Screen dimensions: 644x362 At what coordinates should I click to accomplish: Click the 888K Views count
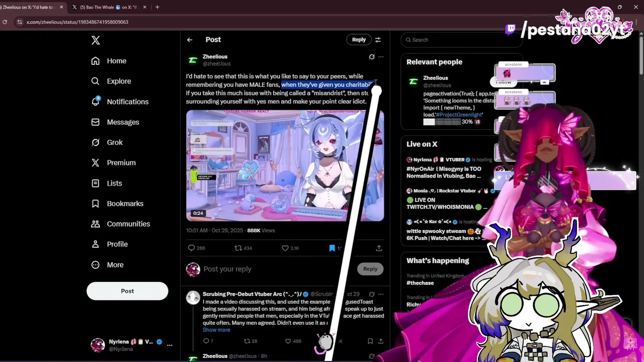tap(261, 230)
